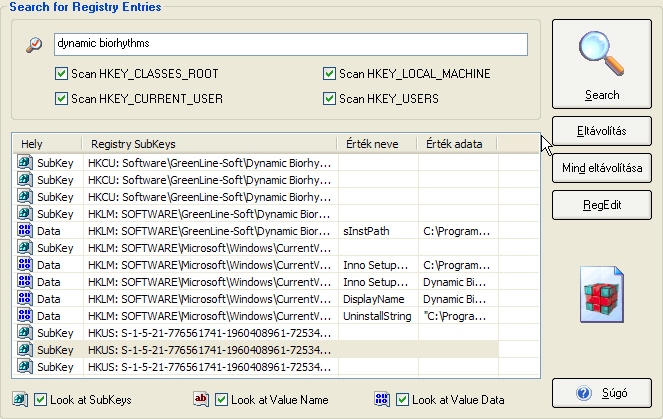Toggle Scan HKEY_LOCAL_MACHINE checkbox
This screenshot has height=419, width=663.
point(329,74)
